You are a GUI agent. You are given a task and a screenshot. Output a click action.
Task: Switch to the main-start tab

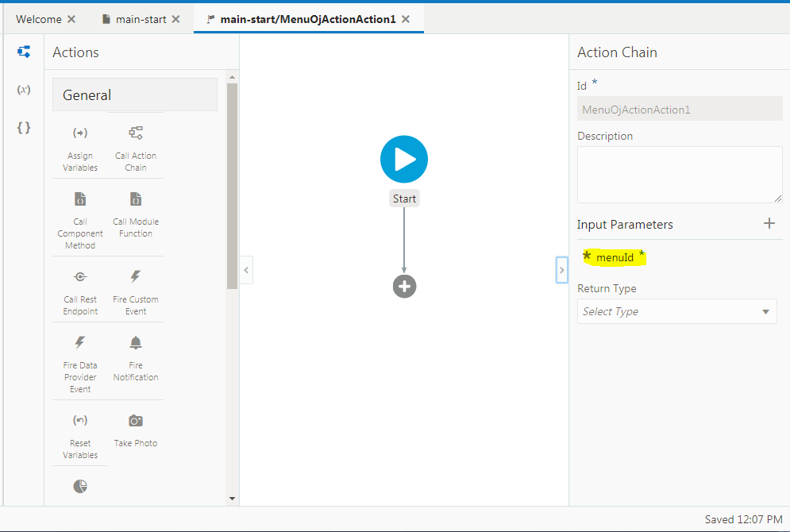(140, 18)
